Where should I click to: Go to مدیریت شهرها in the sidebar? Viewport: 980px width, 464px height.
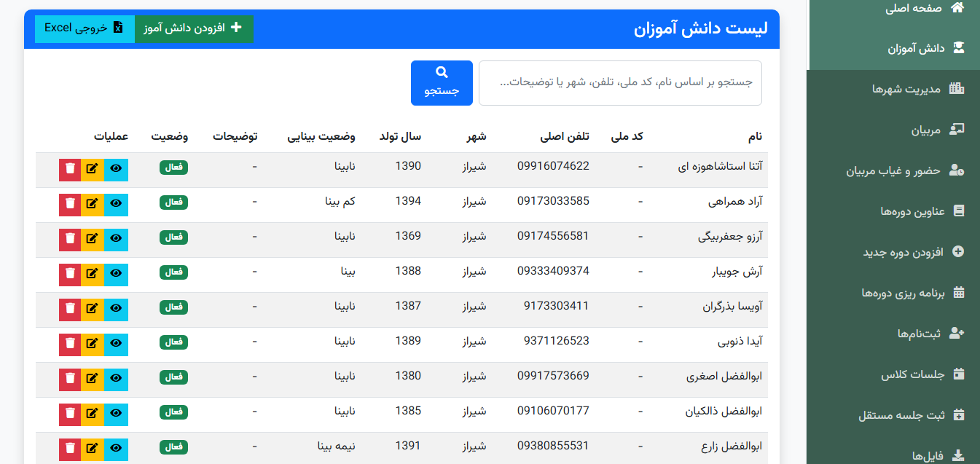[x=893, y=90]
